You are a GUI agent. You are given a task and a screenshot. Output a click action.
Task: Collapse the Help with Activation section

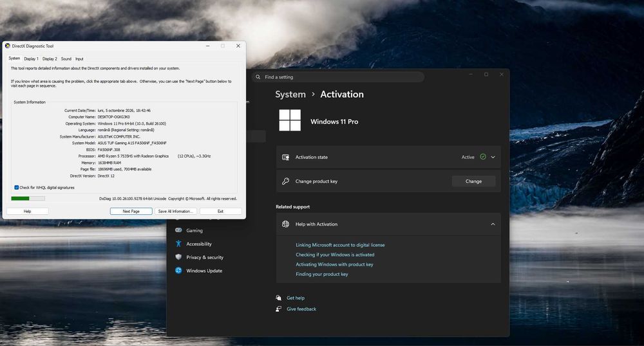[493, 224]
